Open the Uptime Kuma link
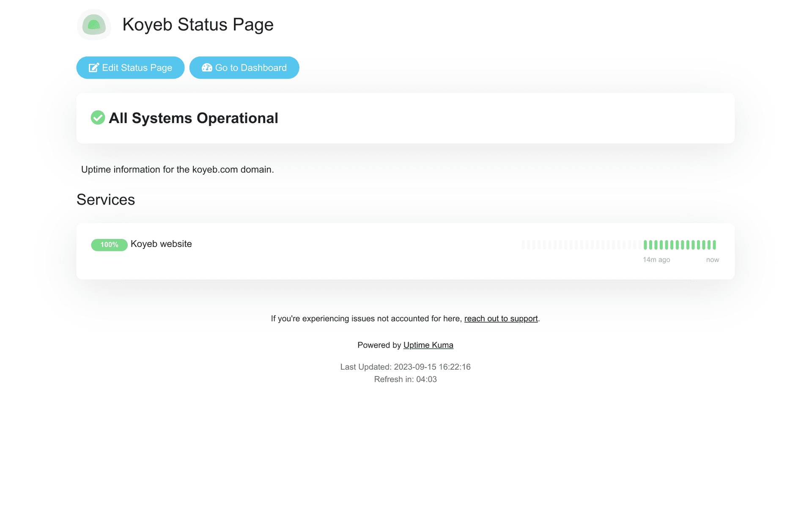The width and height of the screenshot is (812, 524). (x=428, y=345)
